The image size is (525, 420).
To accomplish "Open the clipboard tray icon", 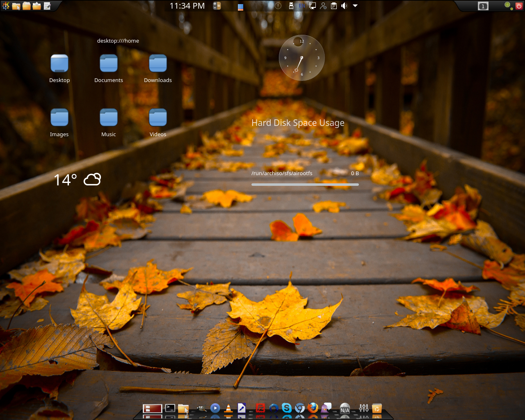I will (334, 6).
